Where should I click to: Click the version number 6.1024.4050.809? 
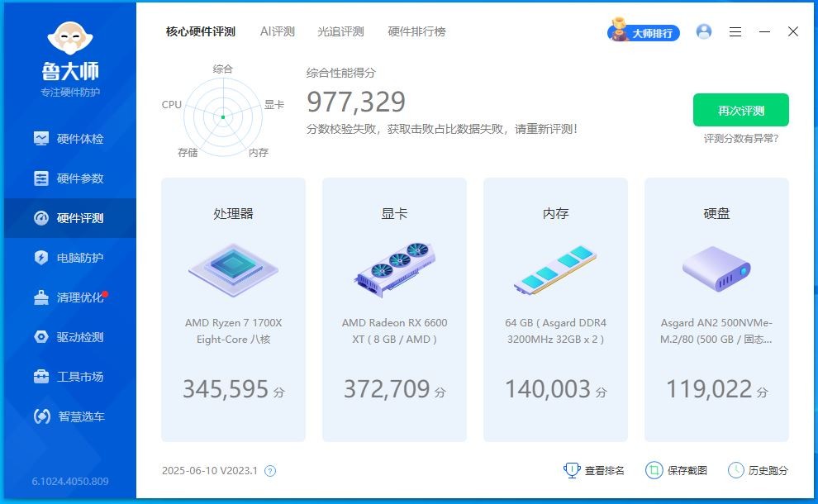pos(70,481)
